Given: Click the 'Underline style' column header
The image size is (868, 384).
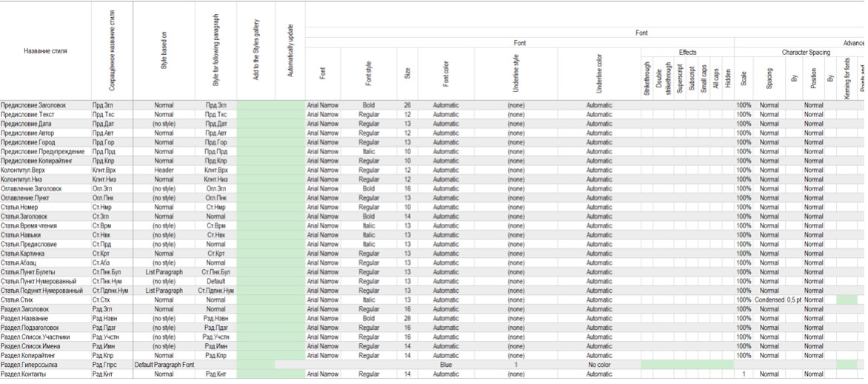Looking at the screenshot, I should click(x=516, y=72).
